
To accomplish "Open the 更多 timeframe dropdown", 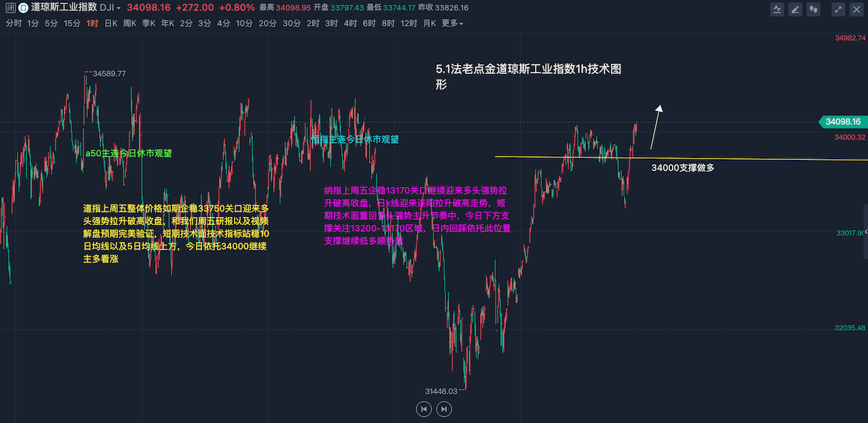I will click(x=452, y=23).
